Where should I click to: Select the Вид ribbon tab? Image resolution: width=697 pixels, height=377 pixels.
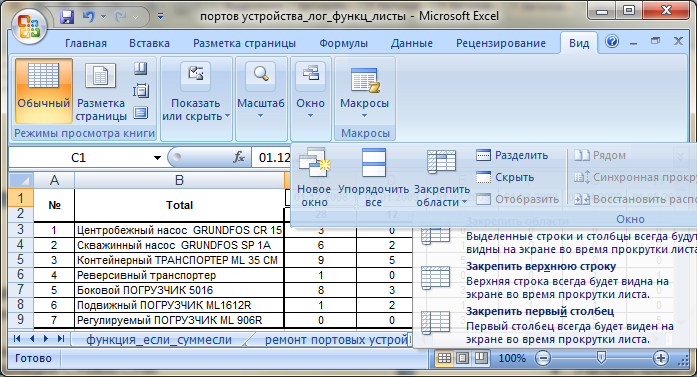point(579,43)
